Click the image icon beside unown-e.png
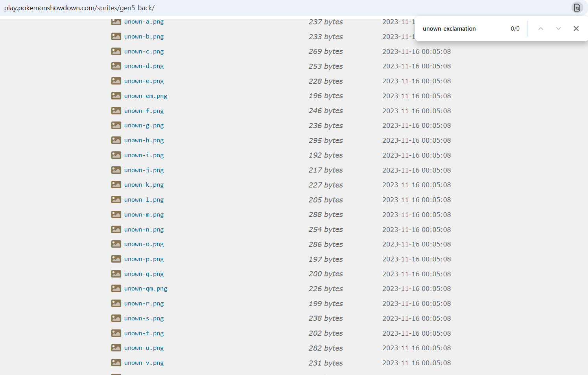The width and height of the screenshot is (588, 375). 116,81
